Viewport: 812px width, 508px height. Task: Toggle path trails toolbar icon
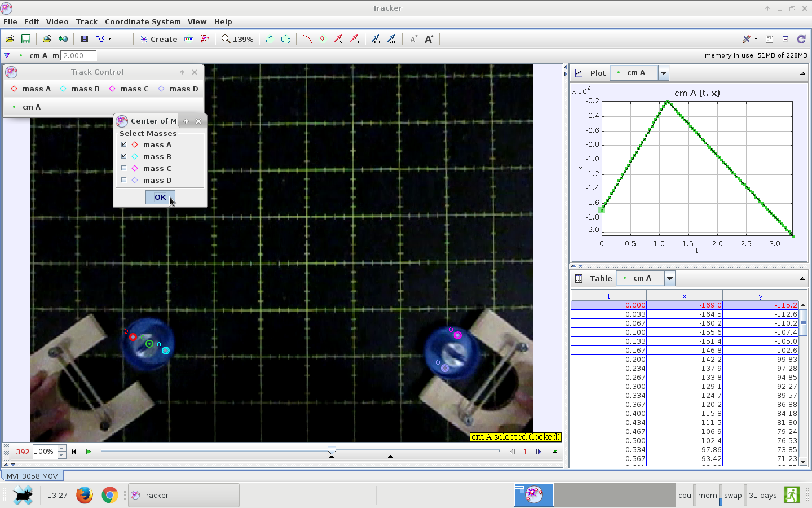(307, 39)
